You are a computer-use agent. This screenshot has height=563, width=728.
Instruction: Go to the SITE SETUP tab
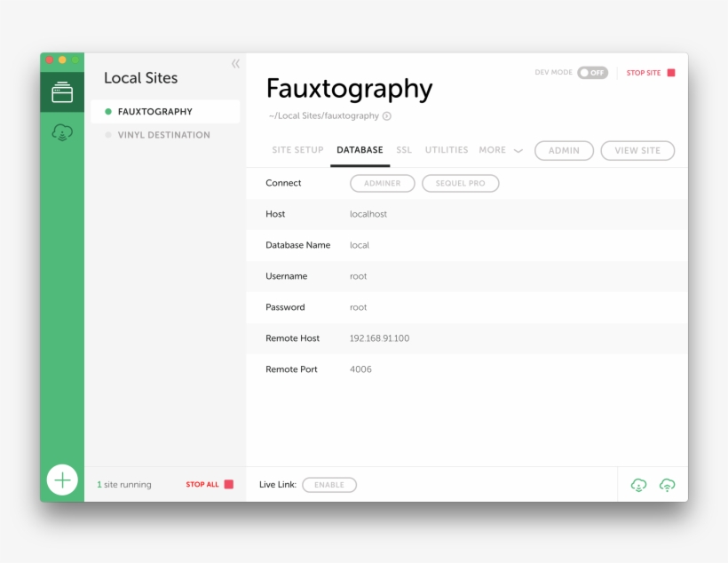click(x=297, y=150)
